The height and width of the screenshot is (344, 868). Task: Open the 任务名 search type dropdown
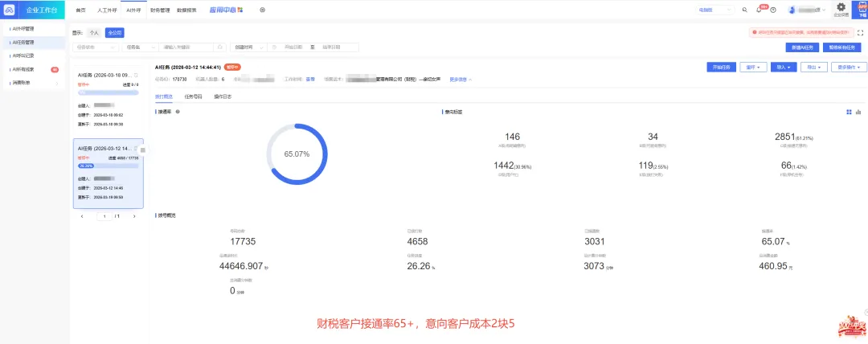coord(141,47)
